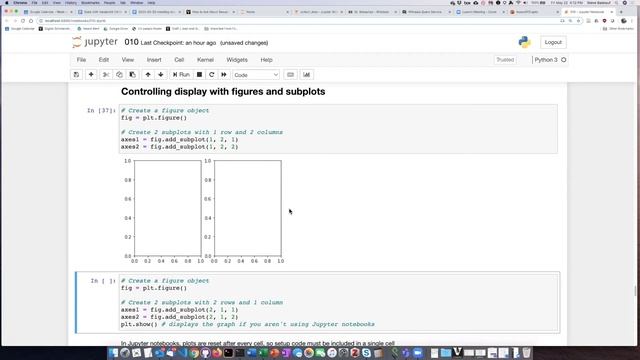
Task: Click the right subplot output
Action: 248,208
